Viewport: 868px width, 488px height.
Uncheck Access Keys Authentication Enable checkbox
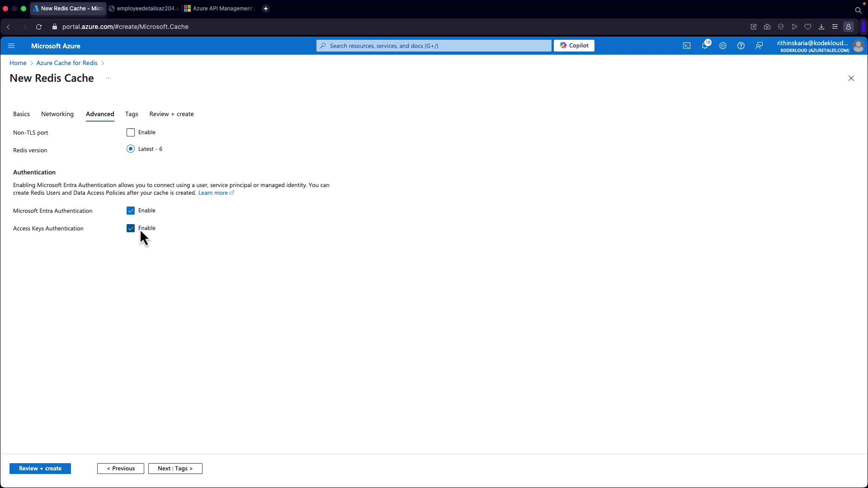[x=131, y=228]
